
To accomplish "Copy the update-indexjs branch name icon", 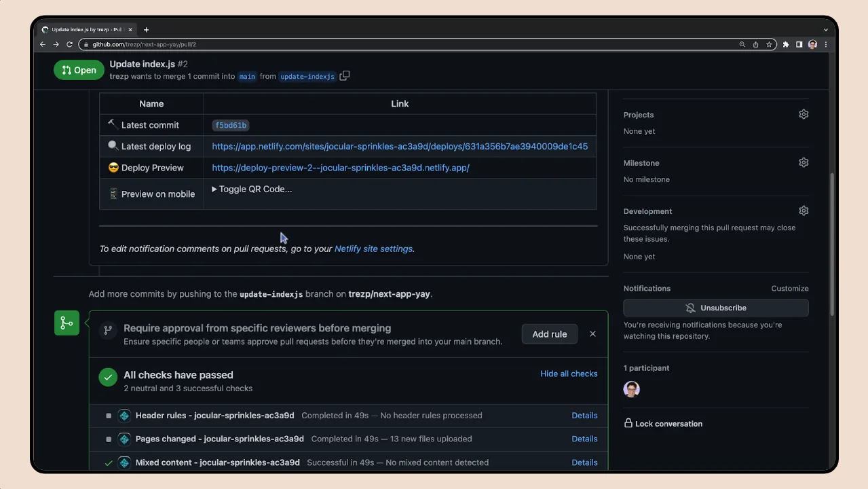I will [345, 76].
